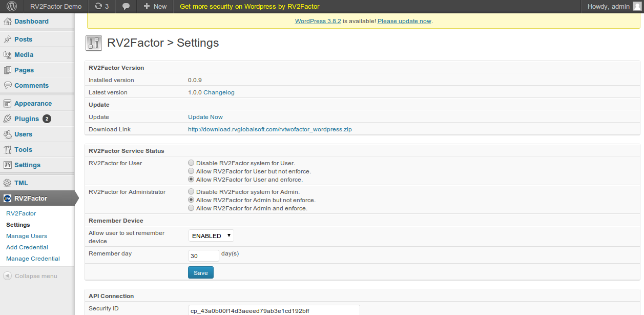Click the Remember day input field
644x315 pixels.
point(204,255)
